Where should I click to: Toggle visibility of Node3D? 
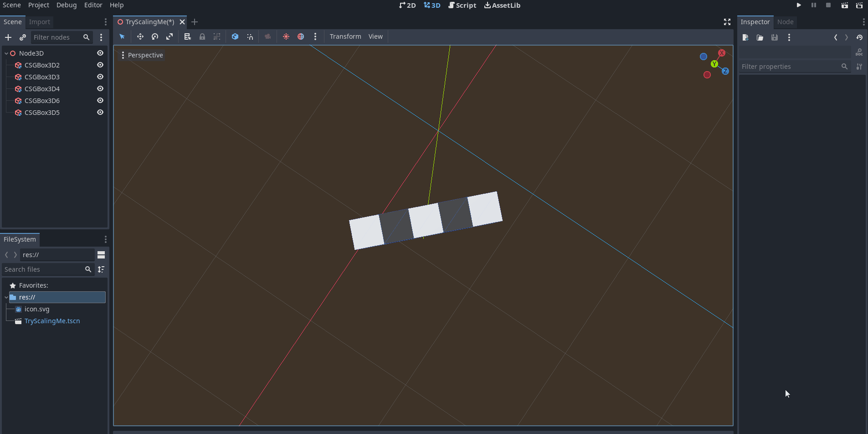click(x=100, y=53)
